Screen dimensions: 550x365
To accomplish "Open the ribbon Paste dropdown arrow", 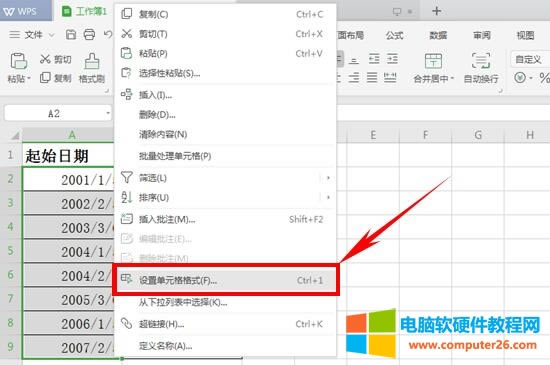I will point(29,79).
